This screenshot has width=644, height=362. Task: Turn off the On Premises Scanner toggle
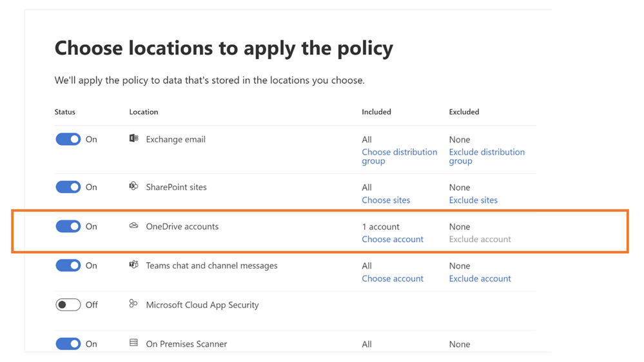pyautogui.click(x=68, y=344)
